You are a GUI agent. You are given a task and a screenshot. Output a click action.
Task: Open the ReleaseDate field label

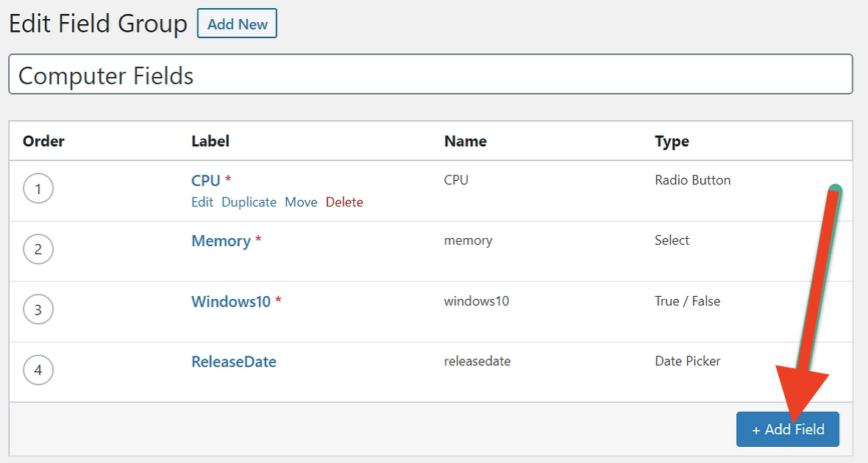click(234, 362)
